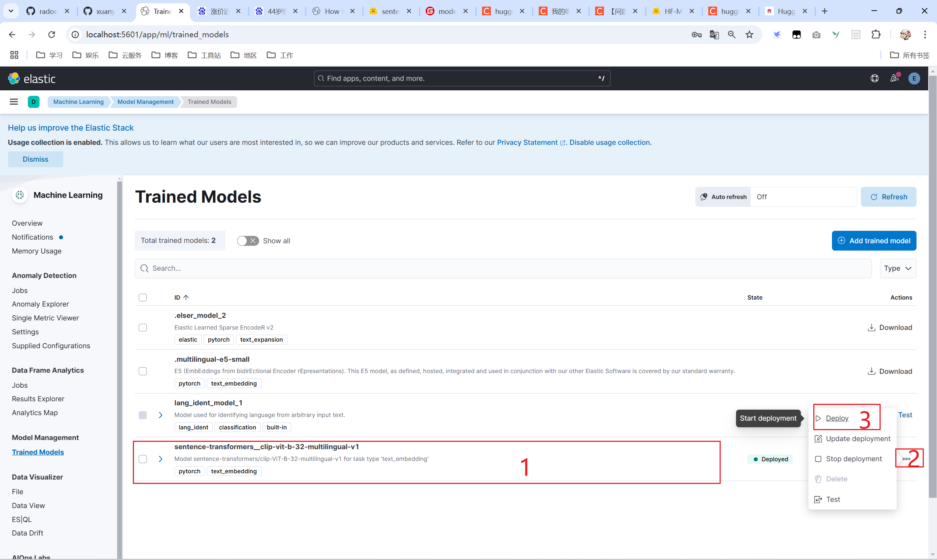Click the Machine Learning sidebar icon
Screen dimensions: 937x560
click(19, 195)
